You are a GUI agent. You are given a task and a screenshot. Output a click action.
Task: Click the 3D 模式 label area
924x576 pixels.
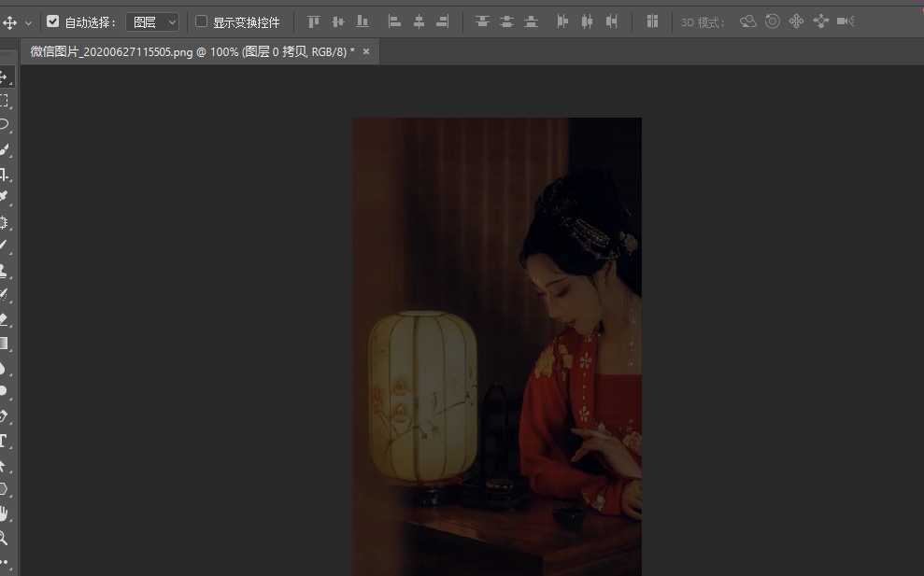click(x=701, y=22)
